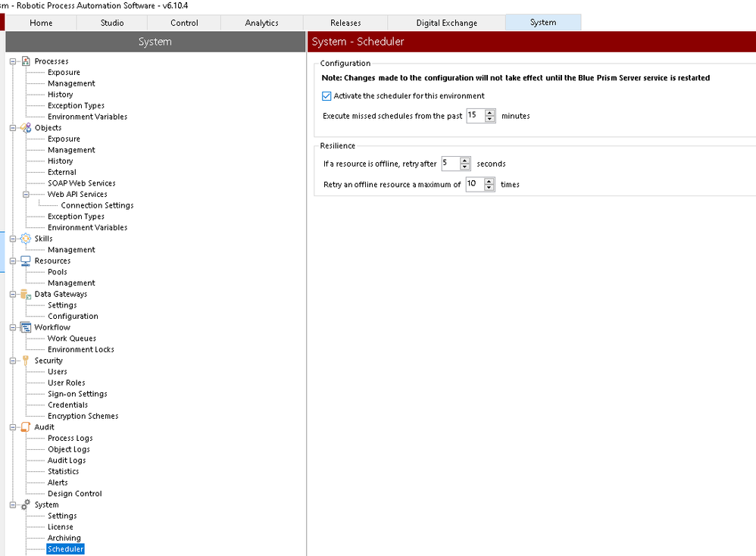Open Management under Processes
The height and width of the screenshot is (556, 756).
71,83
